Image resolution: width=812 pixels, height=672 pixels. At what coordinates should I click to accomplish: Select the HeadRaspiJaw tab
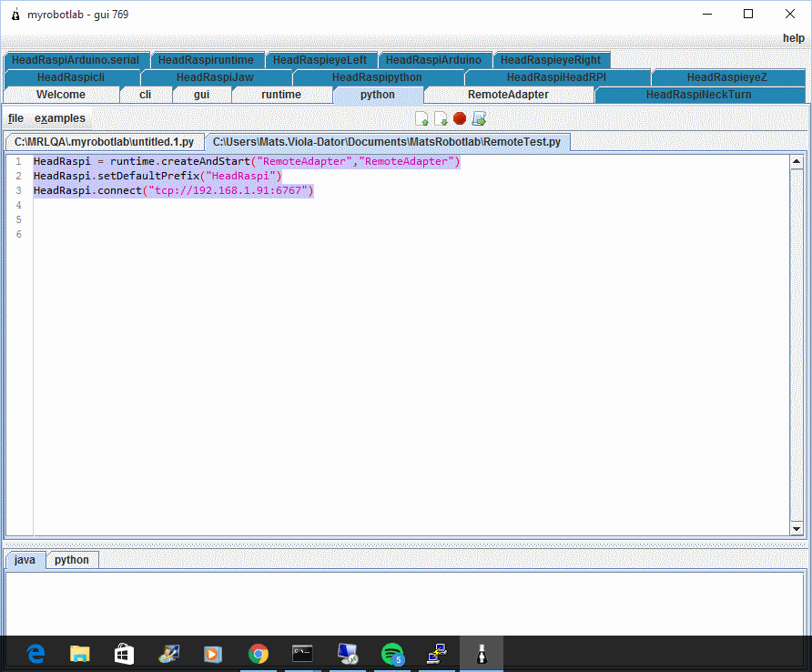(215, 77)
